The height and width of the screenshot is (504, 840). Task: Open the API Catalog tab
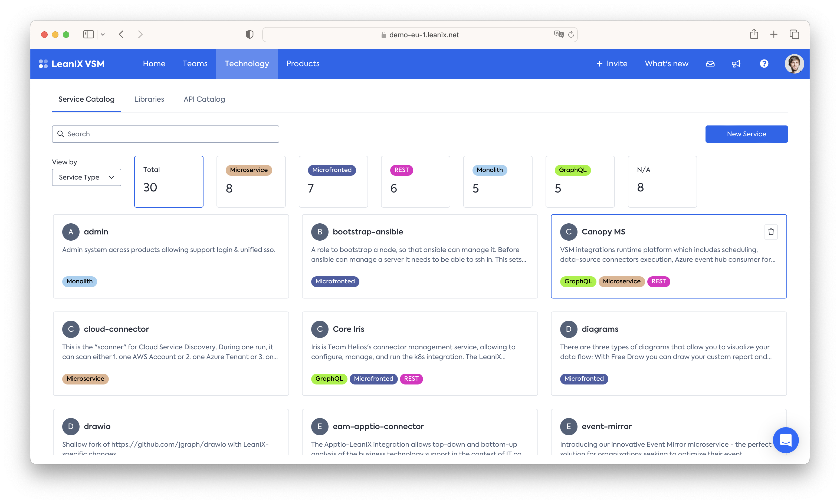204,99
